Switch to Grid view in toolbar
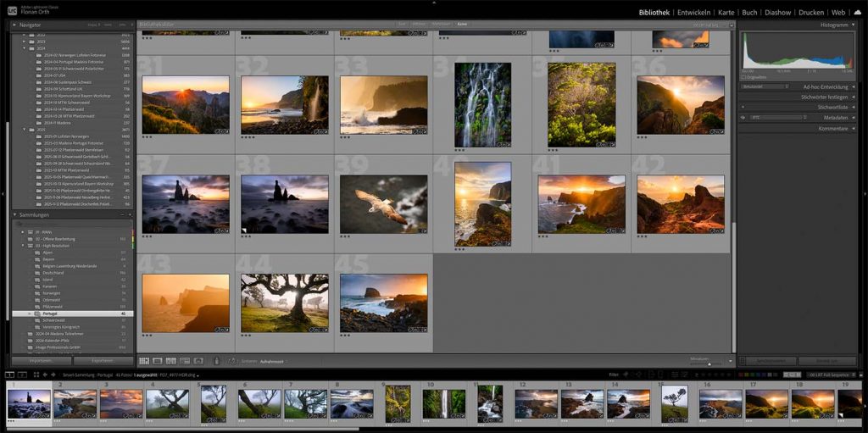This screenshot has height=433, width=868. (144, 361)
